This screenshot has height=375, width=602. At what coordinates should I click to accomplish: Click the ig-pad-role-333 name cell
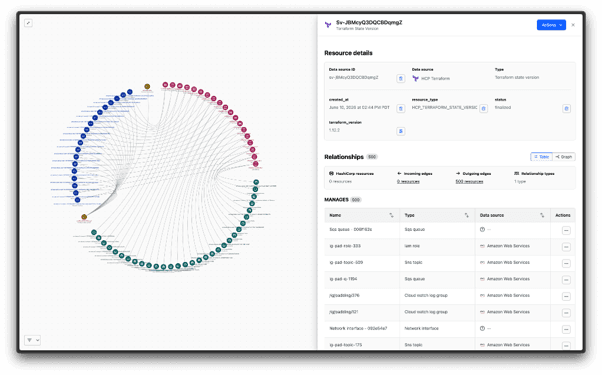(x=345, y=246)
